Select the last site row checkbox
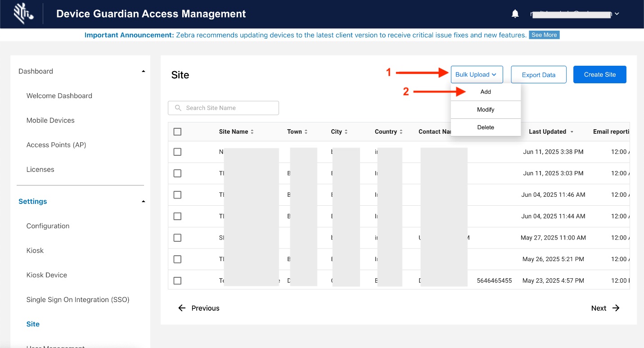644x348 pixels. point(177,280)
